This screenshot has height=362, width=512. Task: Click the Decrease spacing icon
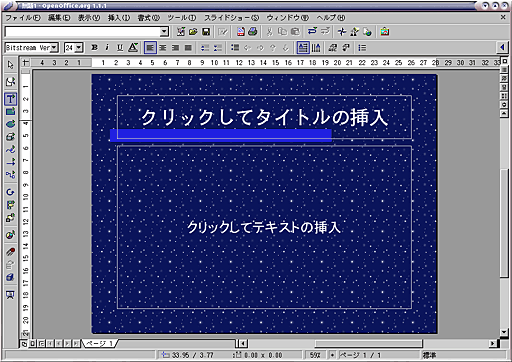(217, 48)
